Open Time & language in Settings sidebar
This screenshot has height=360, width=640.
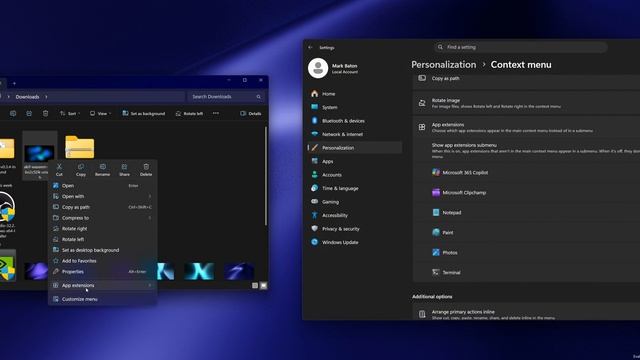[x=355, y=188]
